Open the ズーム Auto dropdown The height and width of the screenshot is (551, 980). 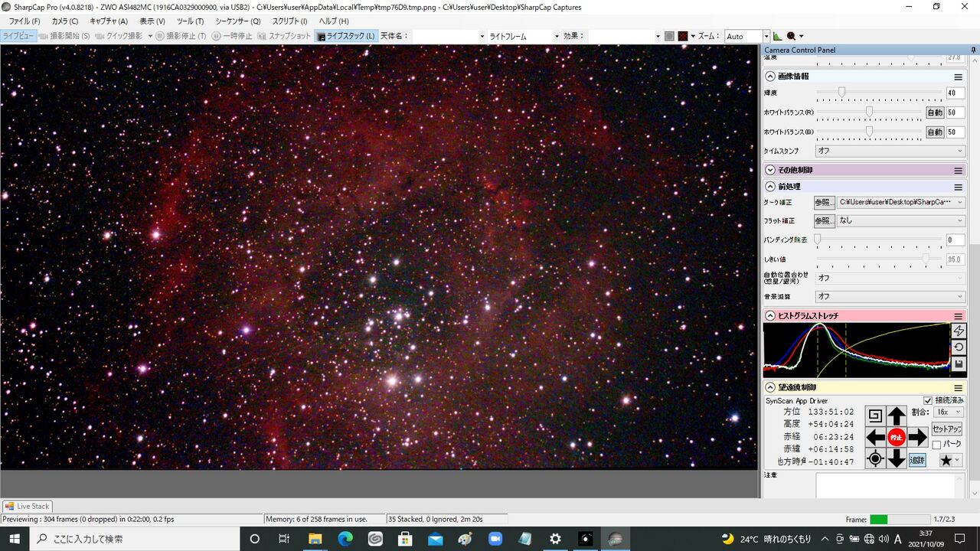click(746, 36)
